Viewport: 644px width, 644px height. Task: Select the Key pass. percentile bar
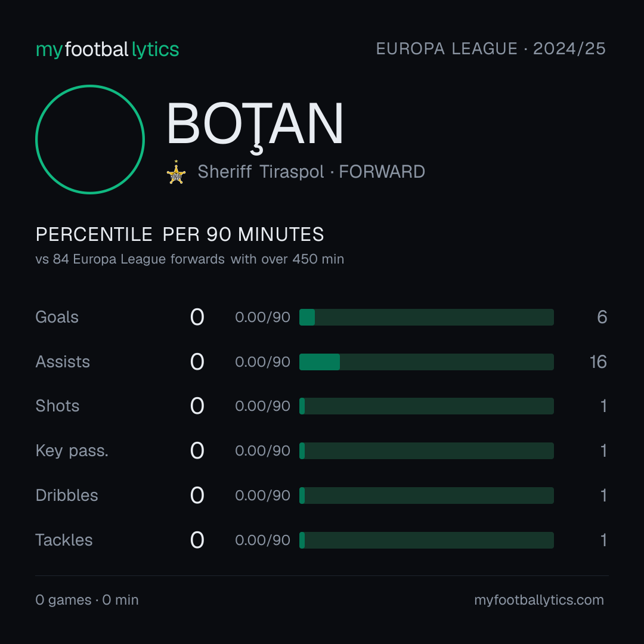tap(426, 451)
